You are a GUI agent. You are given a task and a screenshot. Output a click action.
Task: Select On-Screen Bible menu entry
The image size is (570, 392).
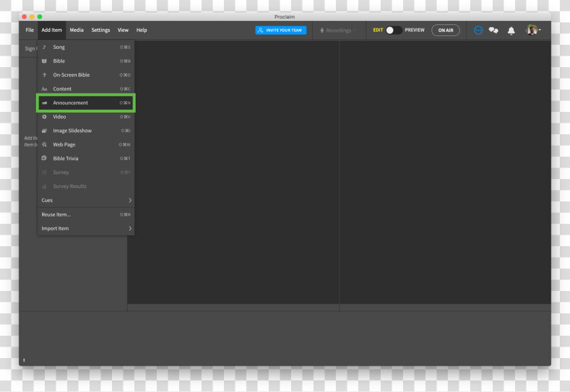click(85, 75)
